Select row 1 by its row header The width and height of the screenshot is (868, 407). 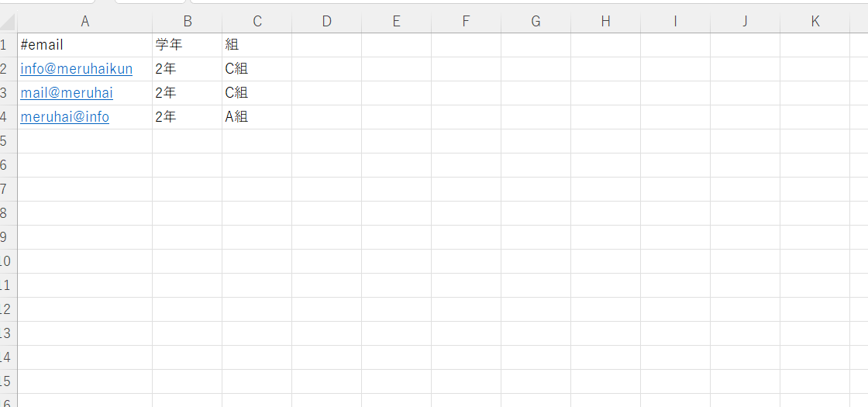6,45
